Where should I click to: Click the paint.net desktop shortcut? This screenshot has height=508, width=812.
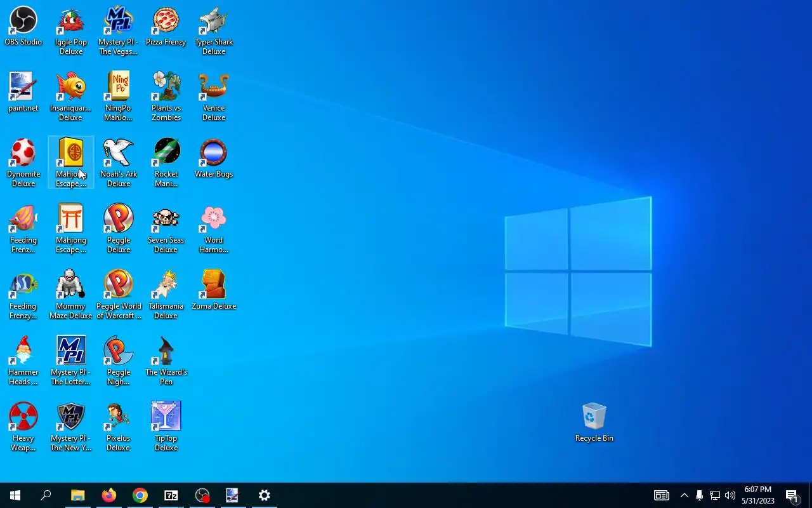pyautogui.click(x=23, y=93)
